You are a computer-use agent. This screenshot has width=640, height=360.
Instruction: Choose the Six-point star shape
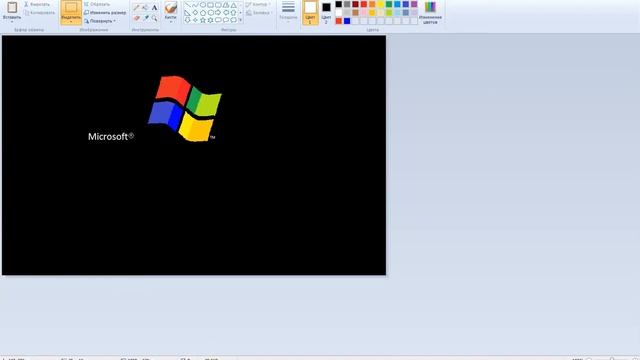tap(210, 20)
